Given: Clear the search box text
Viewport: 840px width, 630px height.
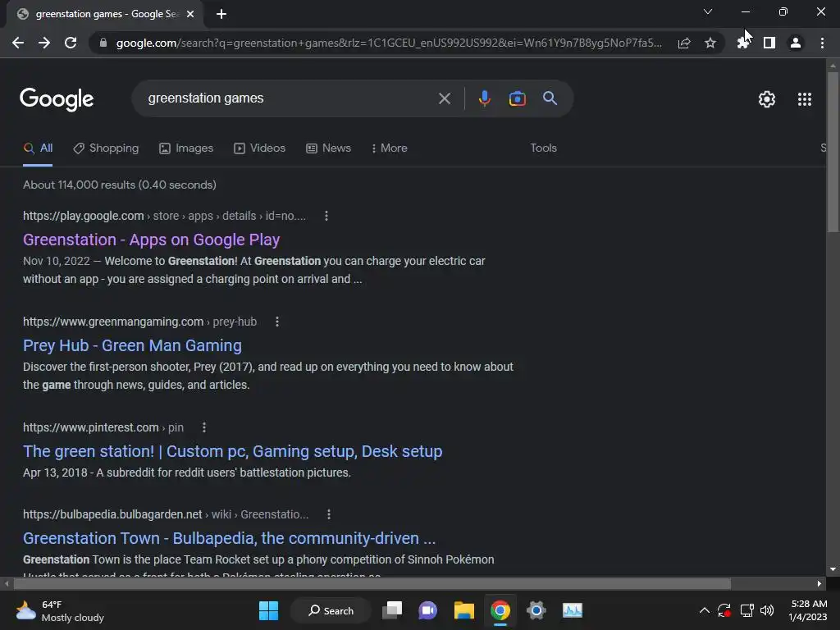Looking at the screenshot, I should [444, 98].
